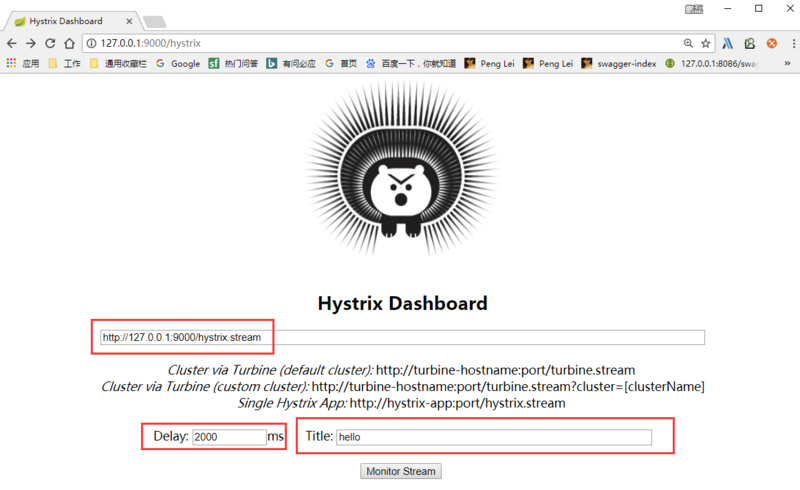The width and height of the screenshot is (800, 490).
Task: Open the 工作 bookmark folder
Action: pos(64,63)
